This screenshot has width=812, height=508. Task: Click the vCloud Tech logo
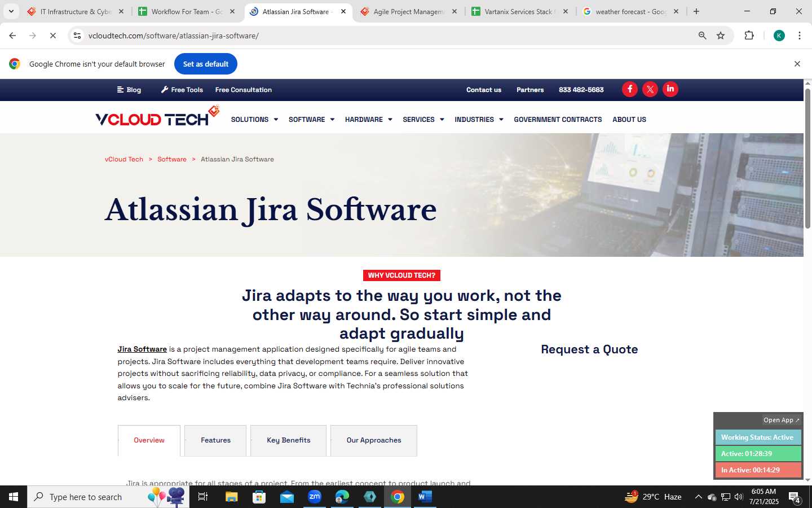[157, 116]
